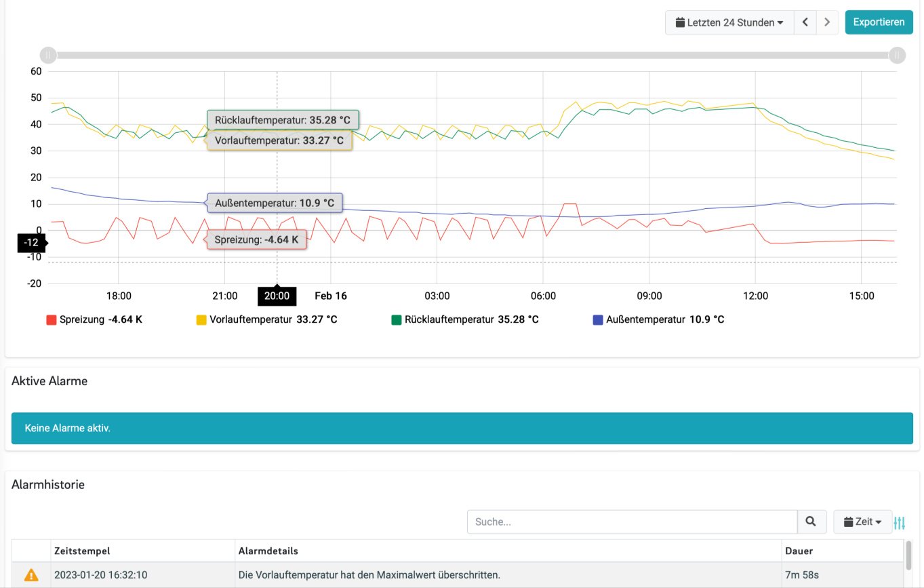Grab the left range slider handle
Viewport: 924px width, 588px height.
coord(48,55)
